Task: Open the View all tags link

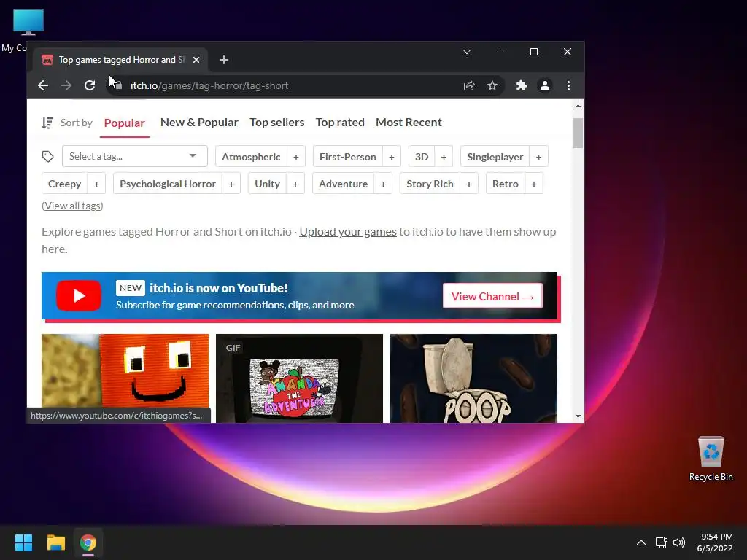Action: (72, 206)
